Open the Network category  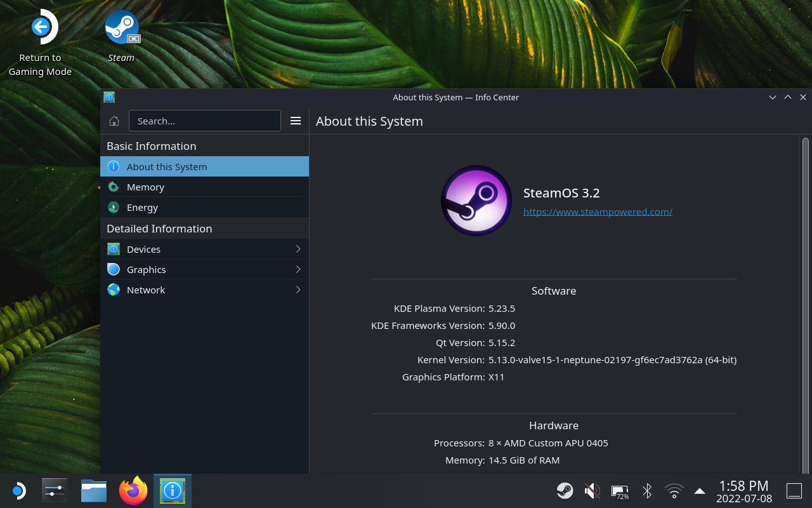[204, 290]
